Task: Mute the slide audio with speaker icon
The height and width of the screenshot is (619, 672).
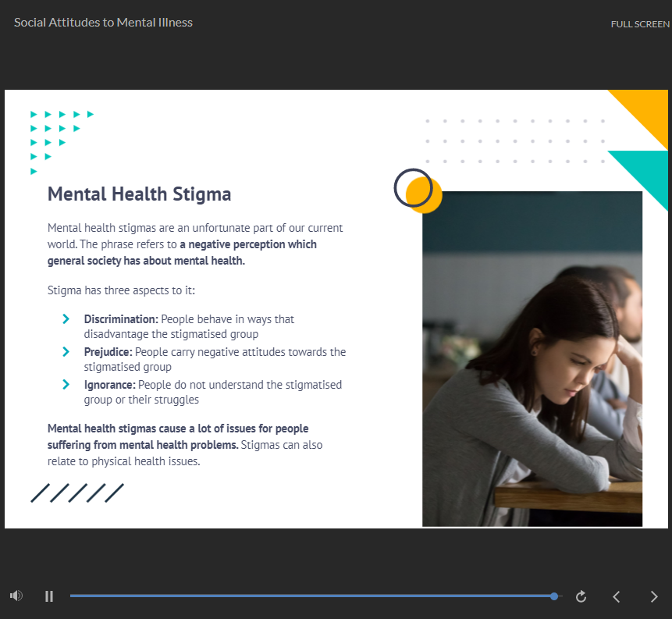Action: pyautogui.click(x=16, y=596)
